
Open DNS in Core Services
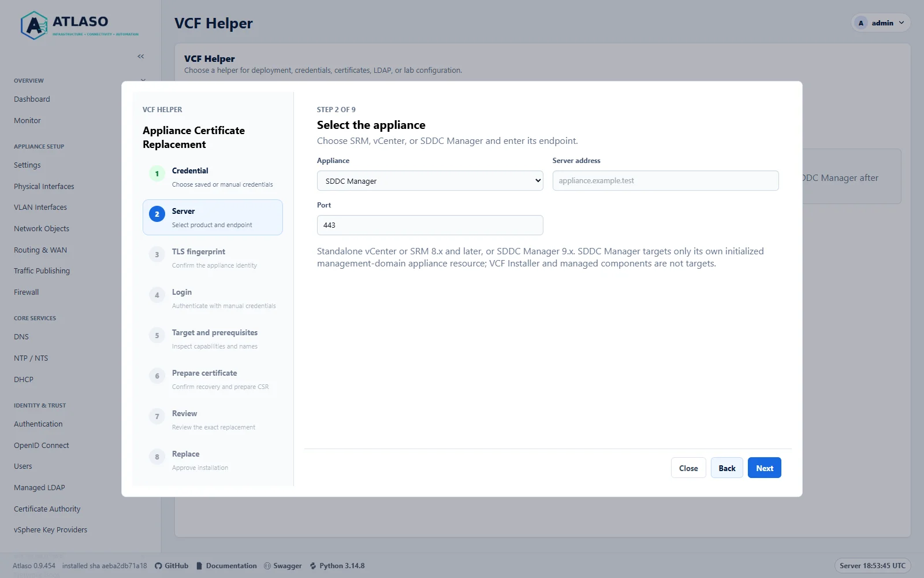tap(21, 337)
